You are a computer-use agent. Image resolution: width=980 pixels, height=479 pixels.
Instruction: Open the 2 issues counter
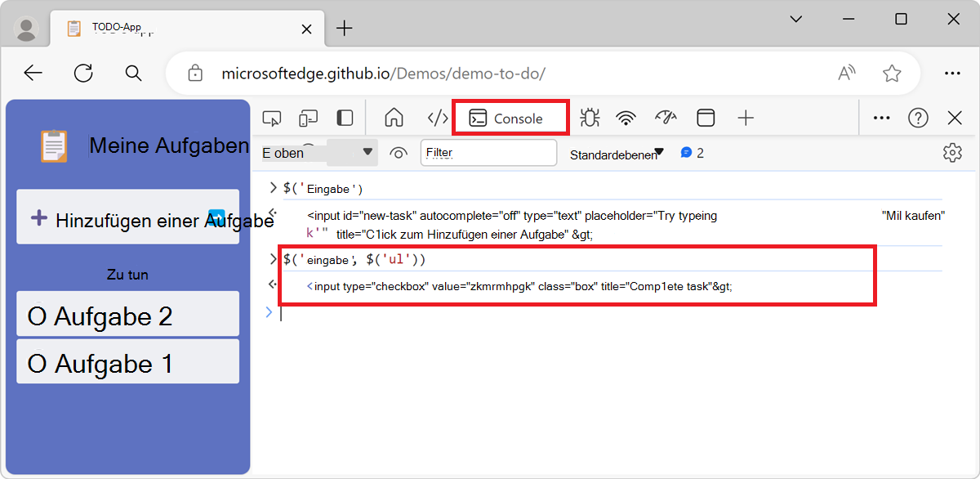click(692, 153)
